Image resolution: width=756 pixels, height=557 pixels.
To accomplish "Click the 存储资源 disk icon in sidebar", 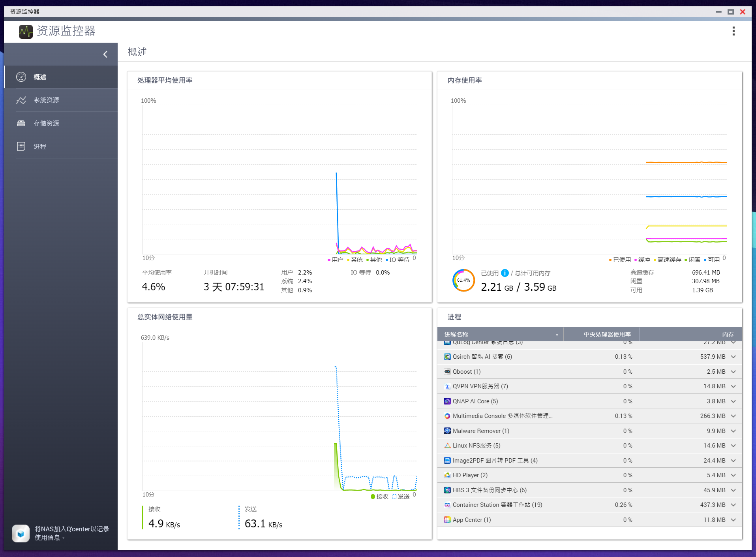I will (x=21, y=123).
